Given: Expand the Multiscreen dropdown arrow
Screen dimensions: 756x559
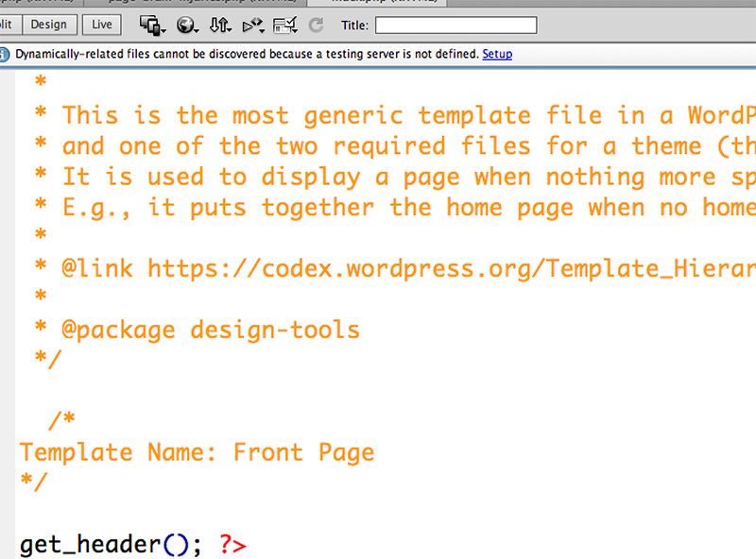Looking at the screenshot, I should [163, 27].
